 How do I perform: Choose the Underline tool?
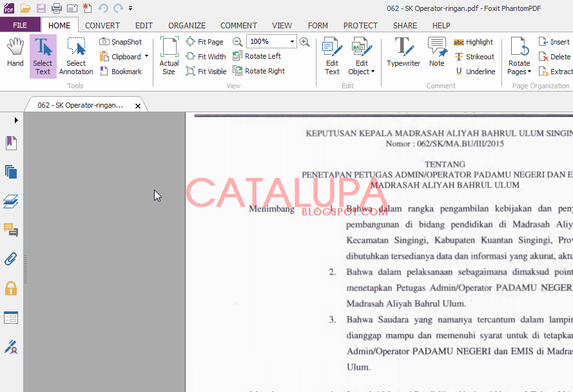[x=474, y=72]
